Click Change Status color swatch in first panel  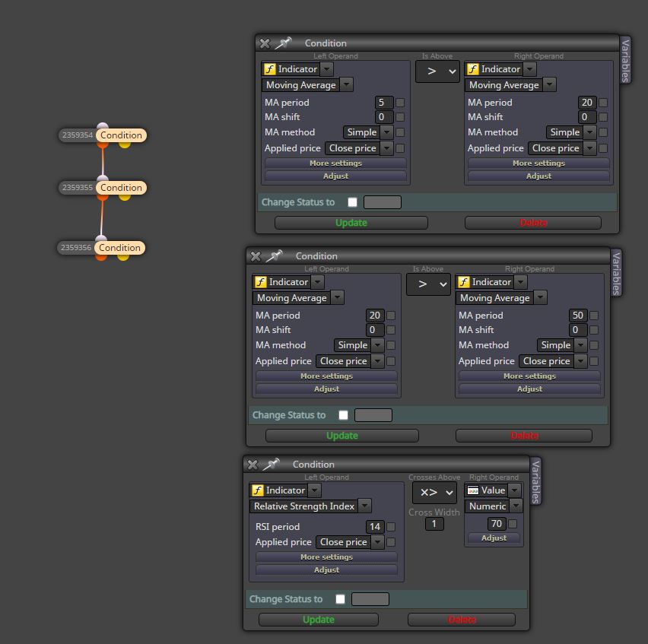point(383,202)
